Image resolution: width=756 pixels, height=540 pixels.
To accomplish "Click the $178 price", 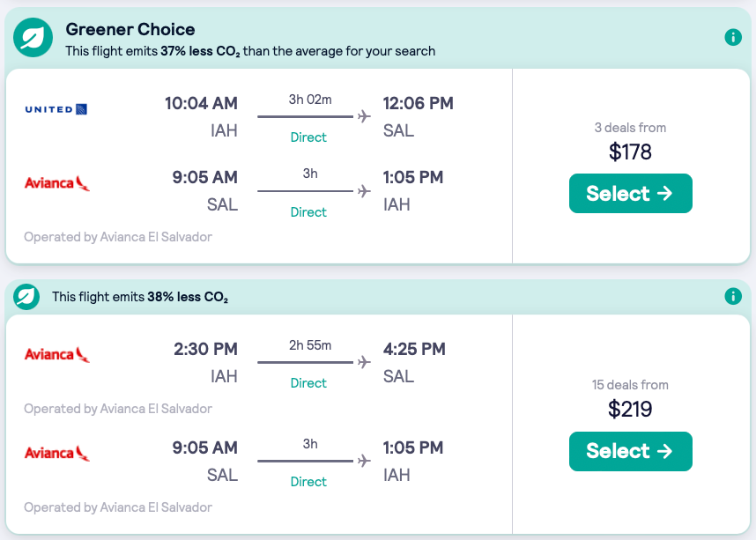I will (x=630, y=152).
